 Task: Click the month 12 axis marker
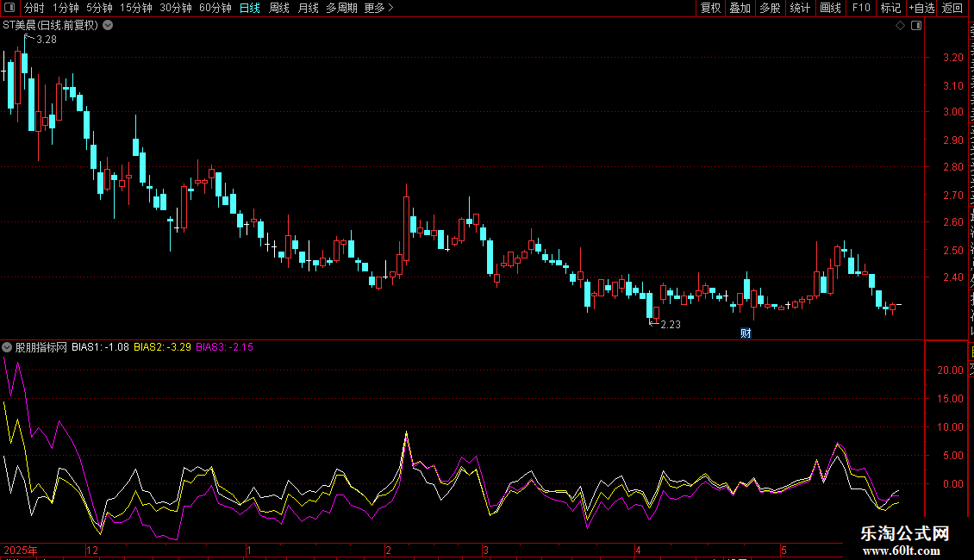click(92, 550)
